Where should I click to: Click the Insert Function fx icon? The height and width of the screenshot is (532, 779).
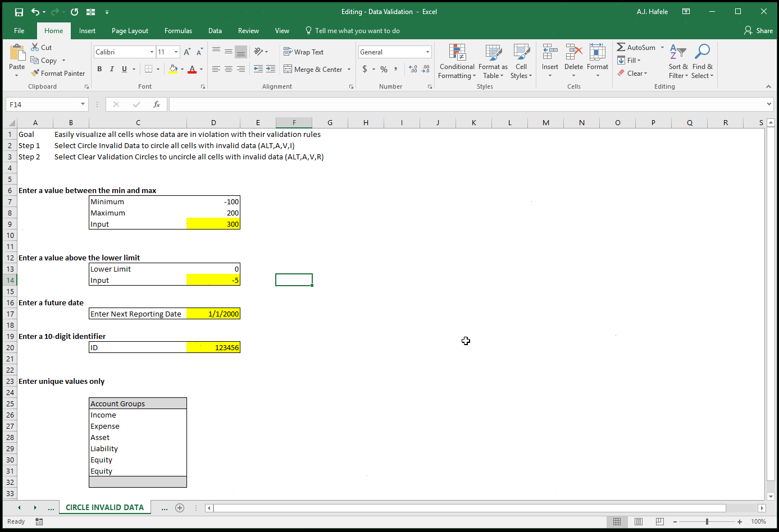click(x=157, y=104)
